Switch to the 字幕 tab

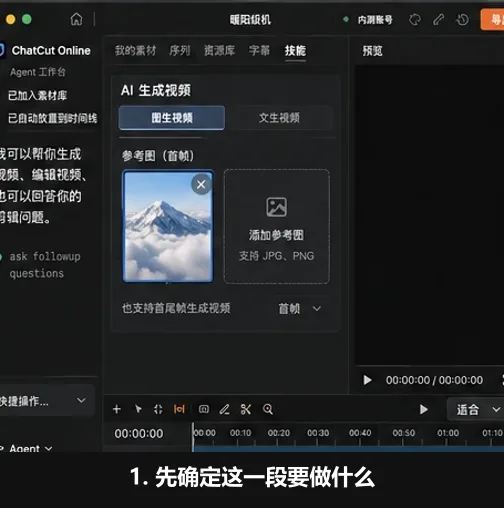click(x=259, y=51)
